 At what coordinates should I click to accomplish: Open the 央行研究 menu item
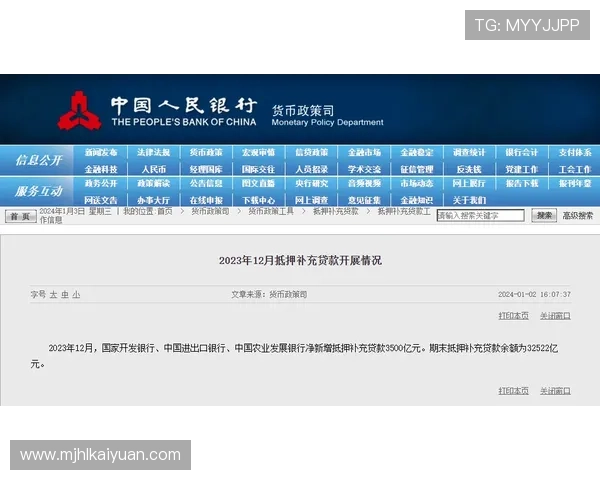pyautogui.click(x=311, y=183)
